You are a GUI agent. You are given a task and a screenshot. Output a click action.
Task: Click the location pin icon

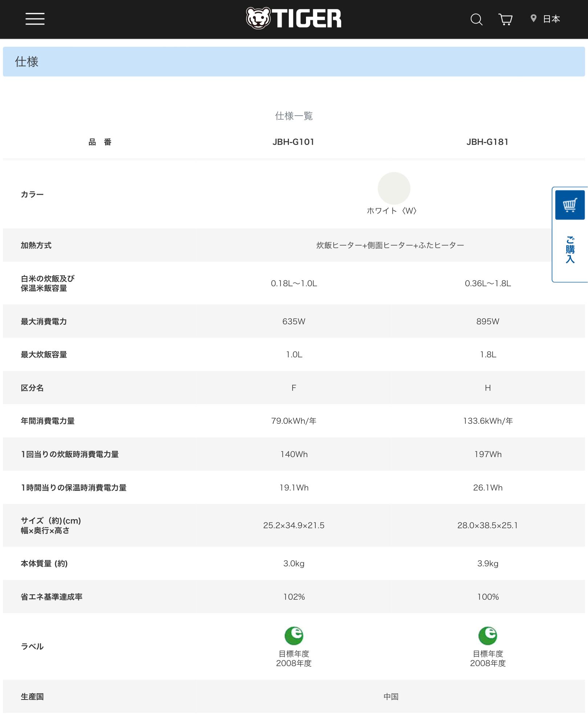coord(534,19)
